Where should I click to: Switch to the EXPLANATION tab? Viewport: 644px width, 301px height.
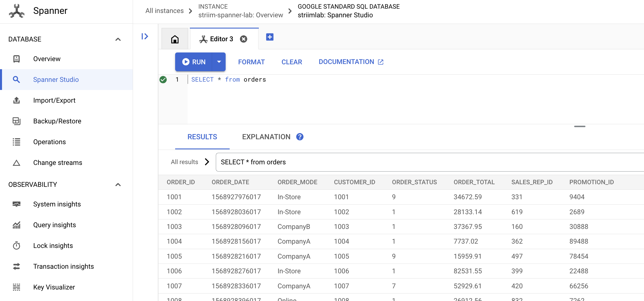coord(266,137)
